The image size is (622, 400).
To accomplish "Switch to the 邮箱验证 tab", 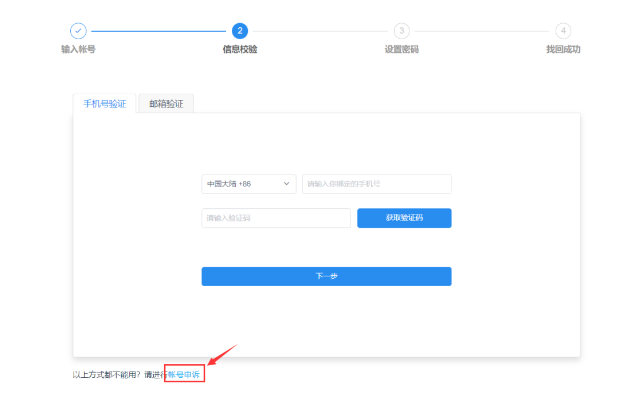I will [166, 104].
